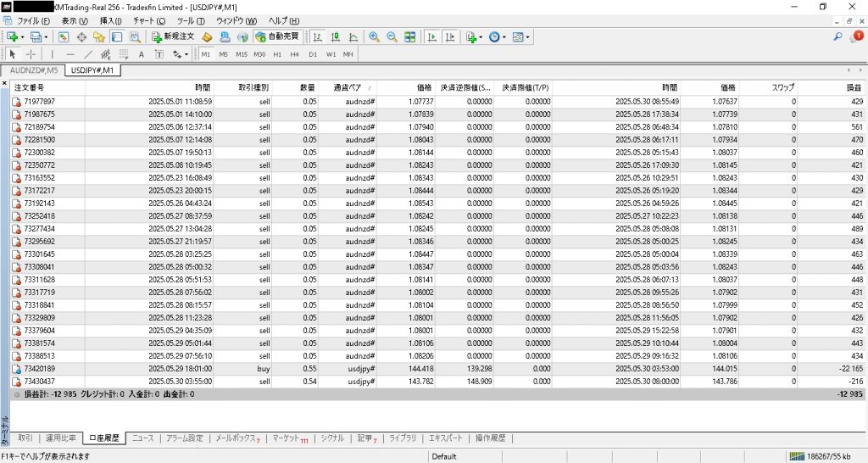This screenshot has width=868, height=463.
Task: Open the indicators list dropdown
Action: click(481, 37)
